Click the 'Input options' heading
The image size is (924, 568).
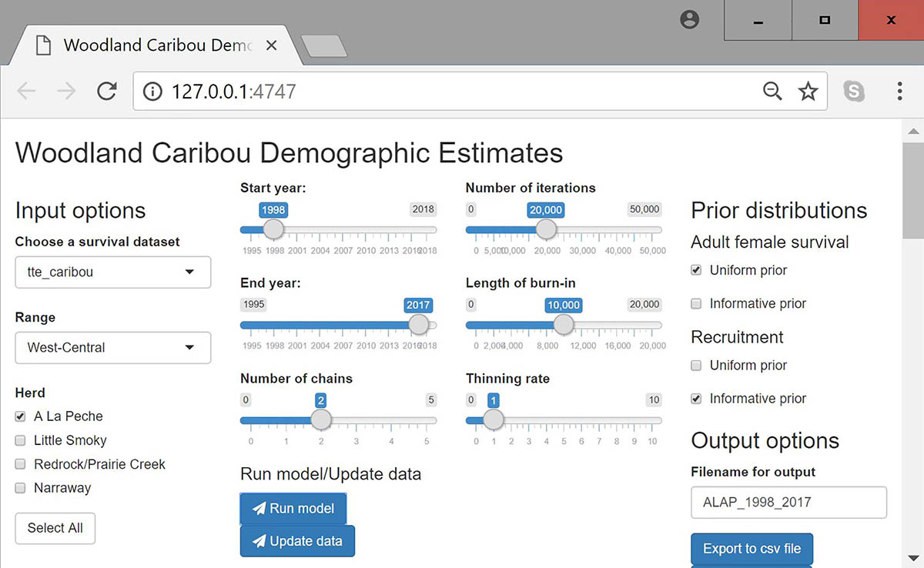point(80,211)
